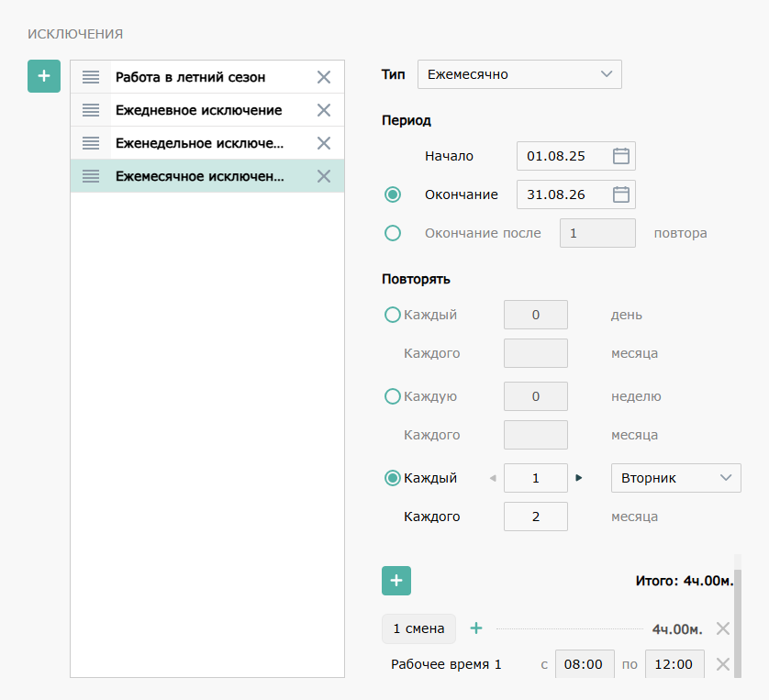This screenshot has width=769, height=700.
Task: Add work time to "1 смена"
Action: click(476, 628)
